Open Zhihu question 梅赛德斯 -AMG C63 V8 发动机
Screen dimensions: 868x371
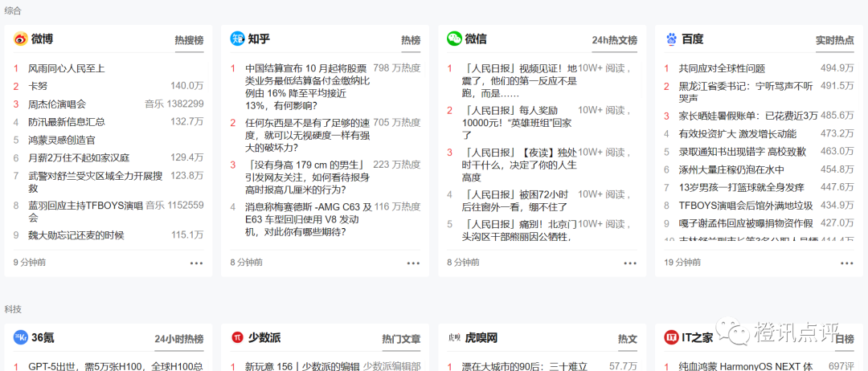tap(309, 219)
